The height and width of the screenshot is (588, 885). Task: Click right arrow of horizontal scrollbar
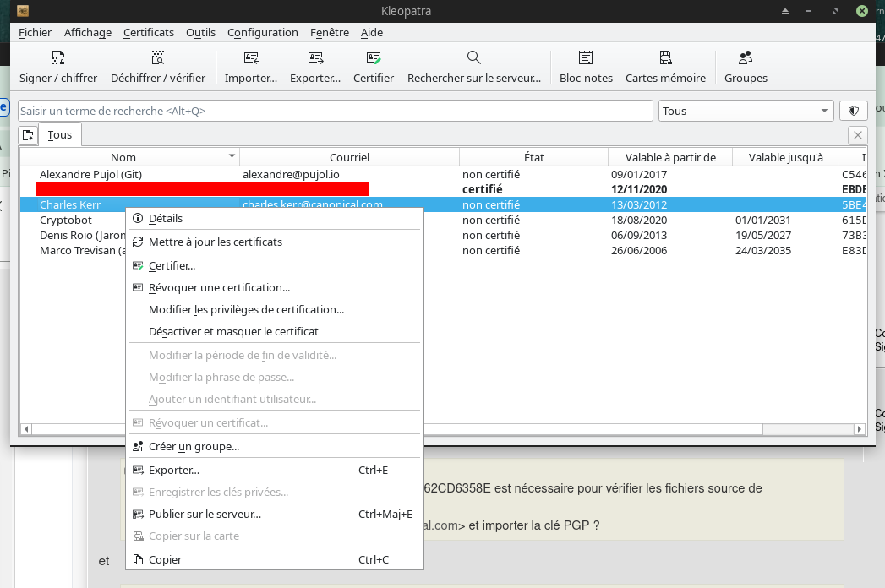[x=860, y=429]
